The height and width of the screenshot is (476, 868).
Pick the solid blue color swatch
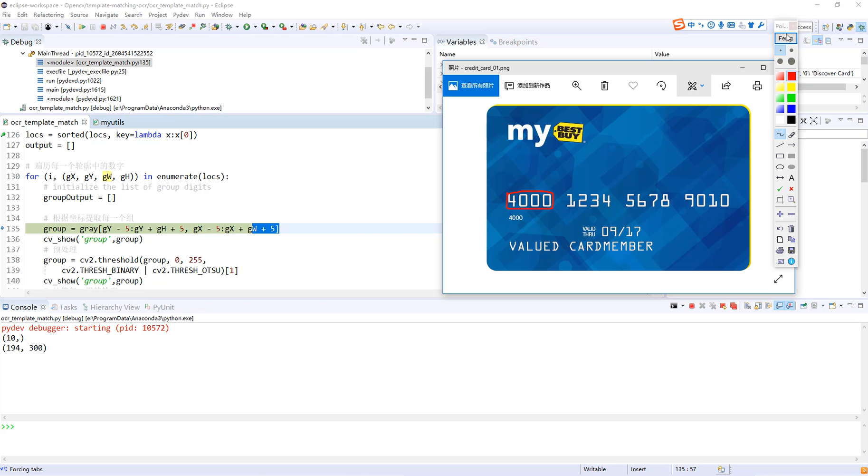(792, 109)
